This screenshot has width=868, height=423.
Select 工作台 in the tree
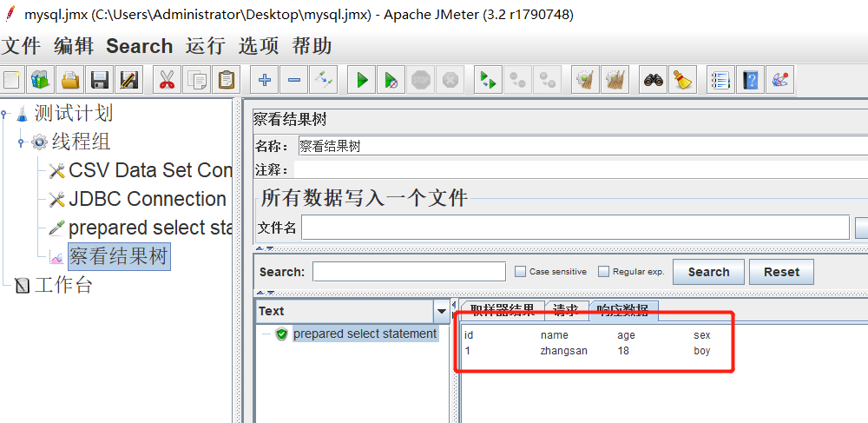(63, 285)
